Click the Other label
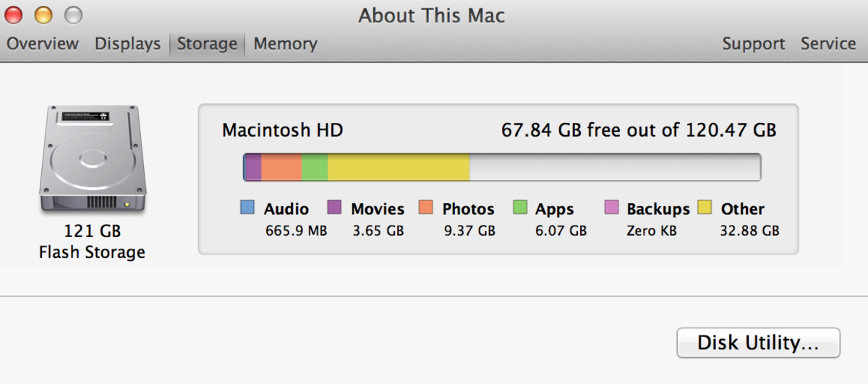The height and width of the screenshot is (384, 868). point(742,209)
